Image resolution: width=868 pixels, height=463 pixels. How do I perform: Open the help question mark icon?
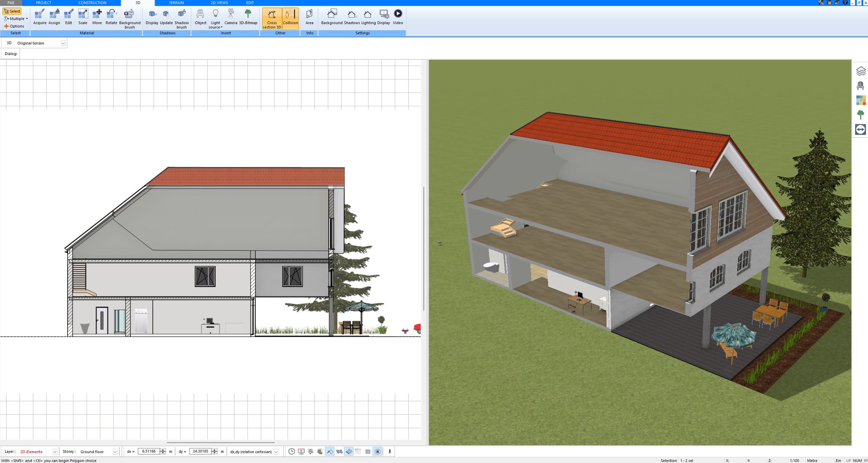(x=845, y=2)
